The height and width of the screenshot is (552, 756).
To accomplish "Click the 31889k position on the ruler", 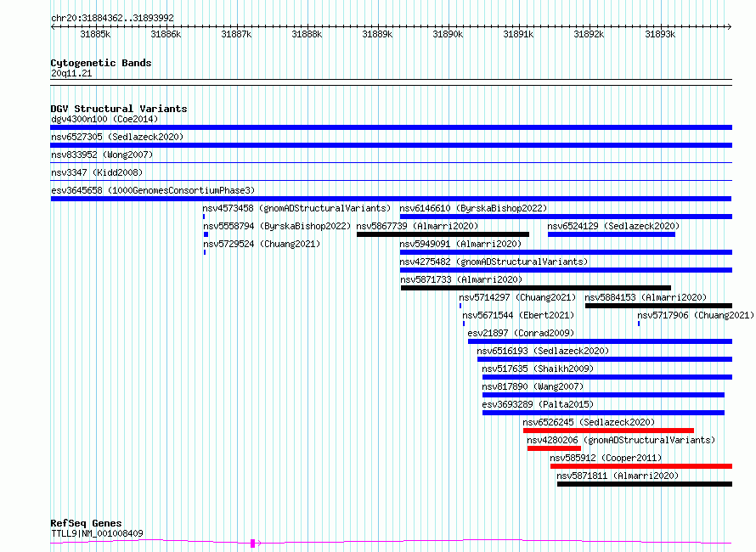I will 377,34.
